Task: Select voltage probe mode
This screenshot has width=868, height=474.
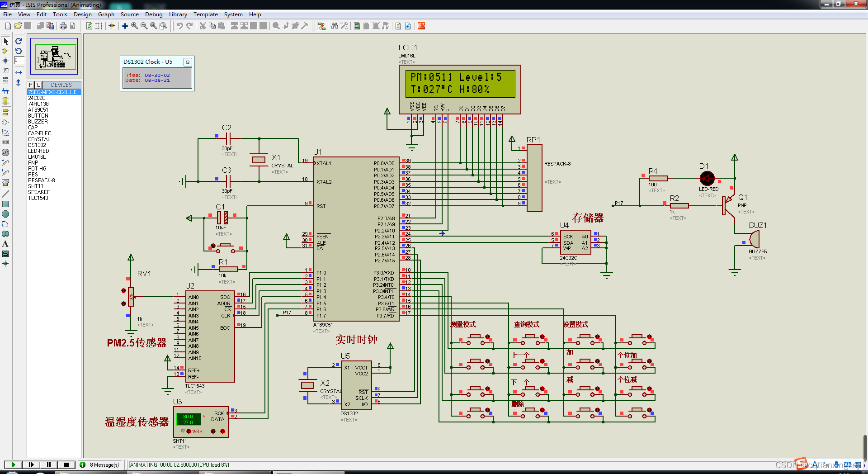Action: (x=5, y=162)
